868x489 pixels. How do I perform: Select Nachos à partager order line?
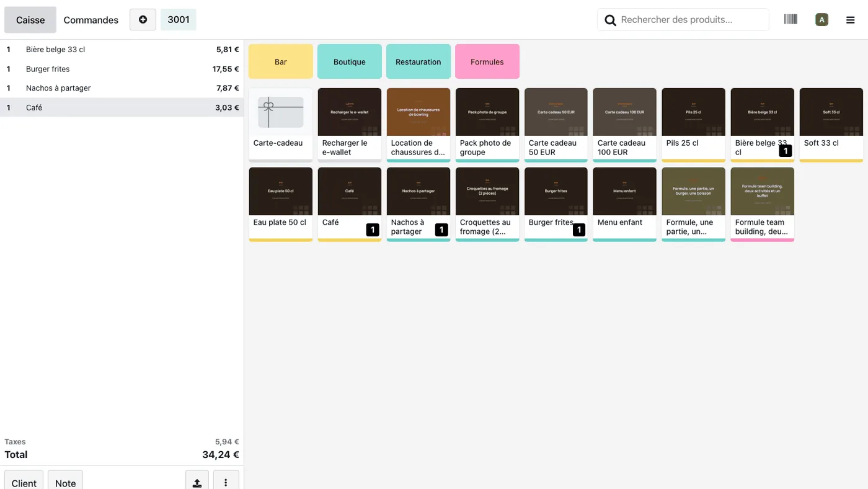pyautogui.click(x=122, y=88)
